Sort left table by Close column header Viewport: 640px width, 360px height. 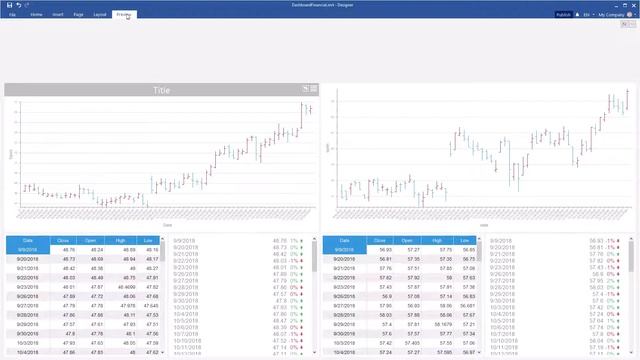63,240
